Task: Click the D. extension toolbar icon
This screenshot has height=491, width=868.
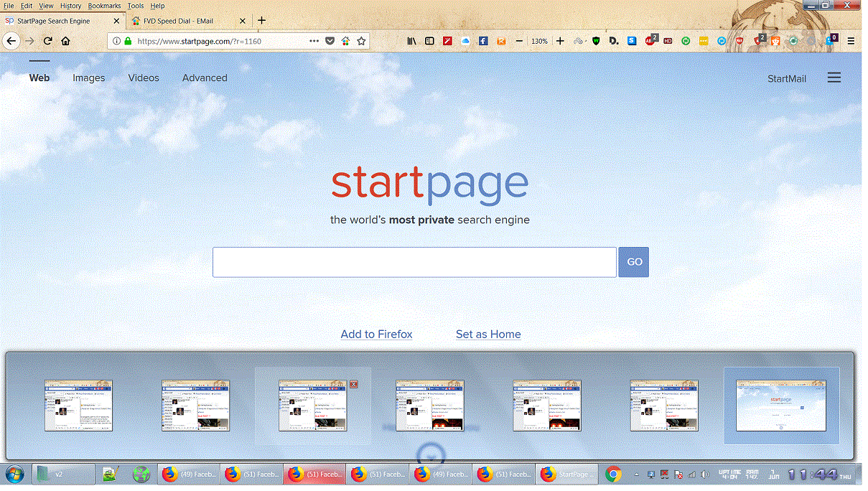Action: (614, 41)
